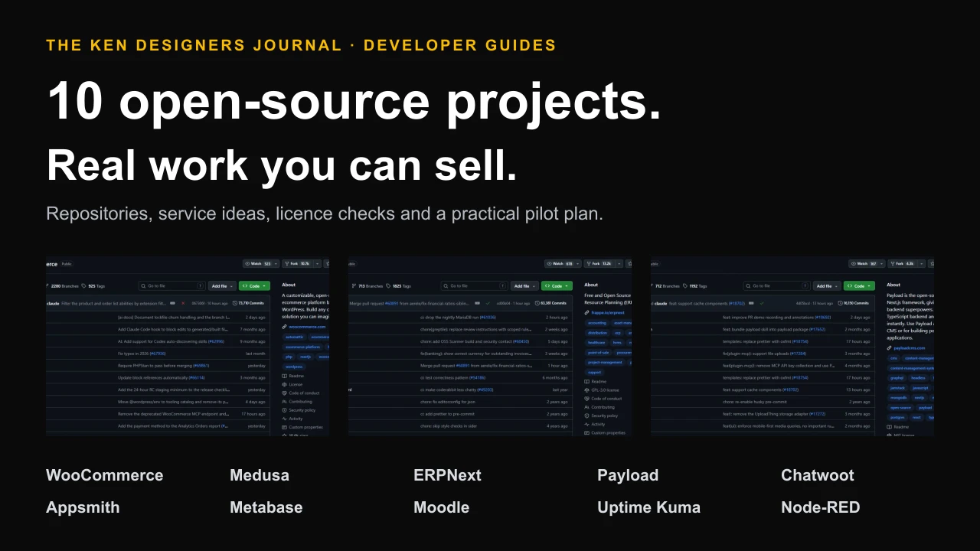Select the graphql topic tag
This screenshot has height=551, width=980.
(x=897, y=378)
